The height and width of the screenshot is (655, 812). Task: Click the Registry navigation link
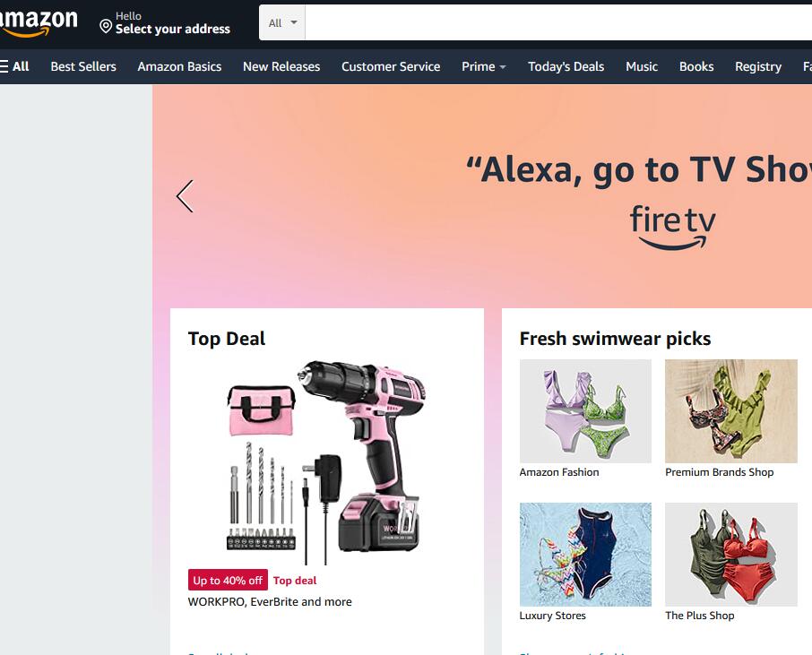click(x=758, y=66)
